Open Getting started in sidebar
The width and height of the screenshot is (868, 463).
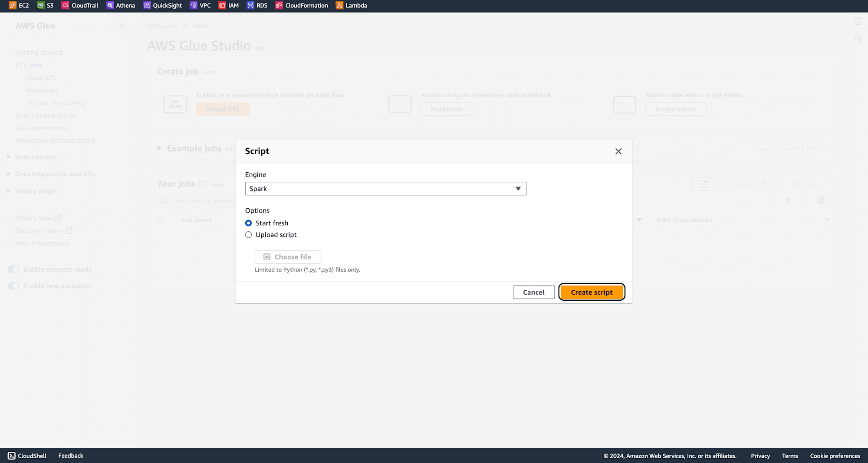(39, 53)
